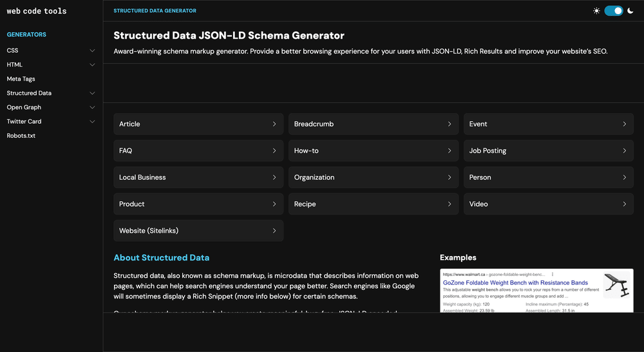The image size is (644, 352).
Task: Click the Examples heading
Action: 458,258
